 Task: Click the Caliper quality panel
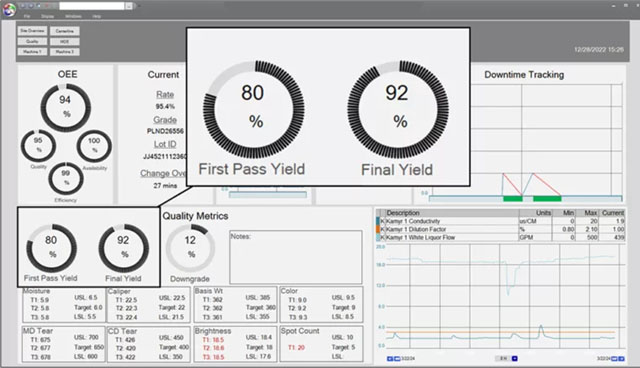point(149,305)
